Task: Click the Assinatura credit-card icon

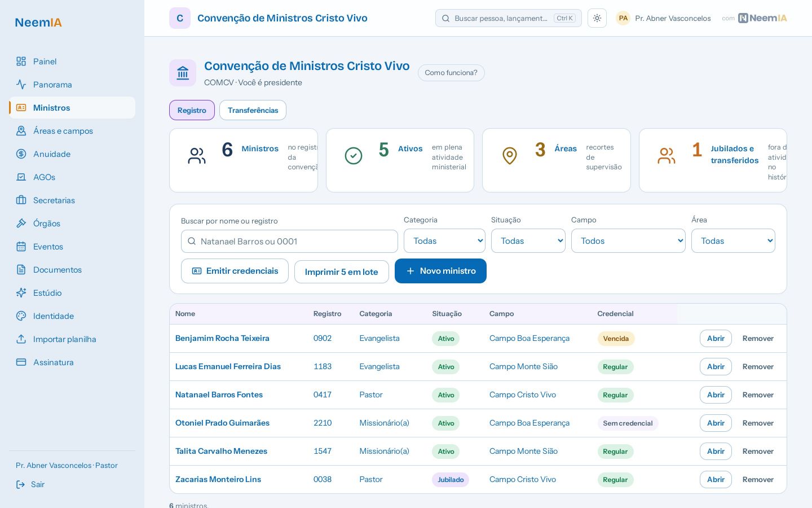Action: (21, 362)
